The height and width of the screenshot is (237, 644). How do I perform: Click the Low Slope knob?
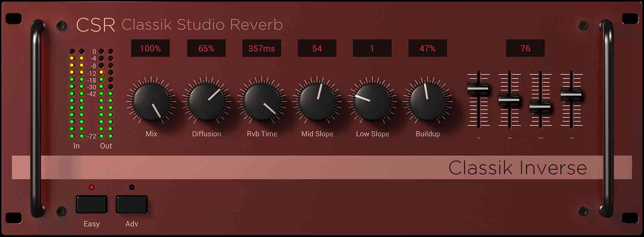point(372,101)
